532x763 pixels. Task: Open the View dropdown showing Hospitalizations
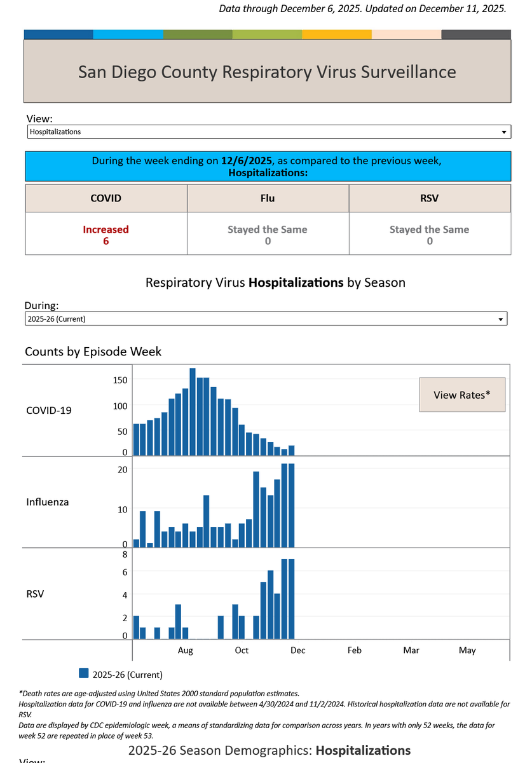(x=269, y=132)
